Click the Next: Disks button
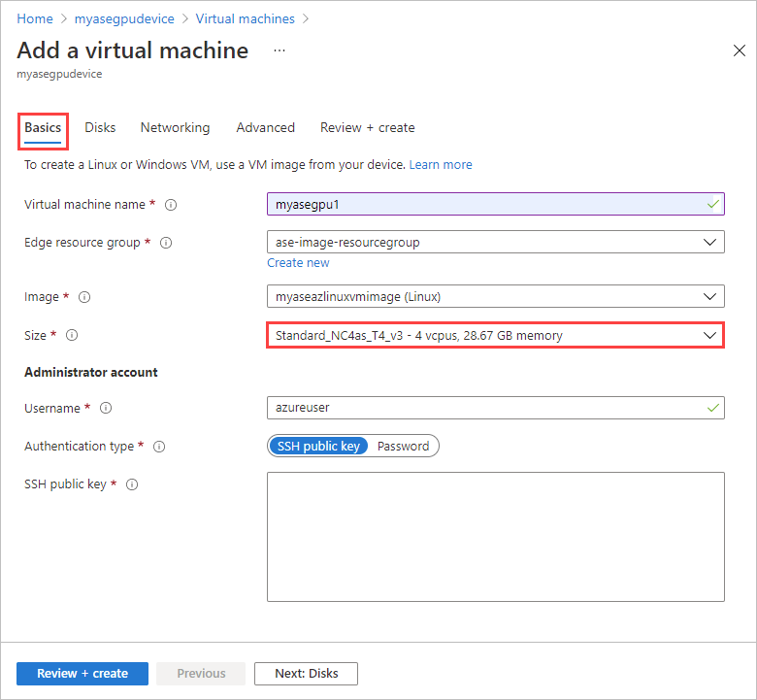 click(306, 674)
